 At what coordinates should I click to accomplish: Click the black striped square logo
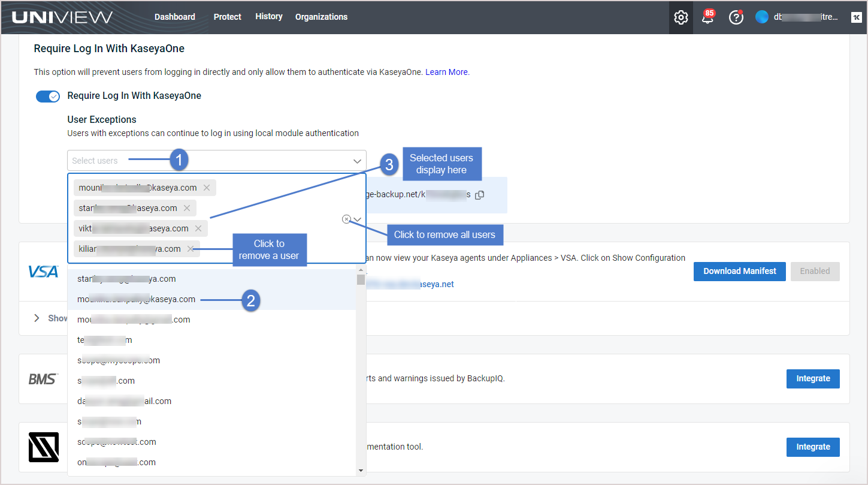44,447
